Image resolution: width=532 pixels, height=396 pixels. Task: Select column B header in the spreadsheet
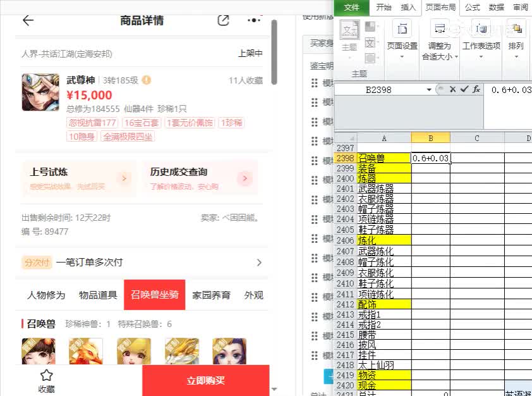point(430,139)
